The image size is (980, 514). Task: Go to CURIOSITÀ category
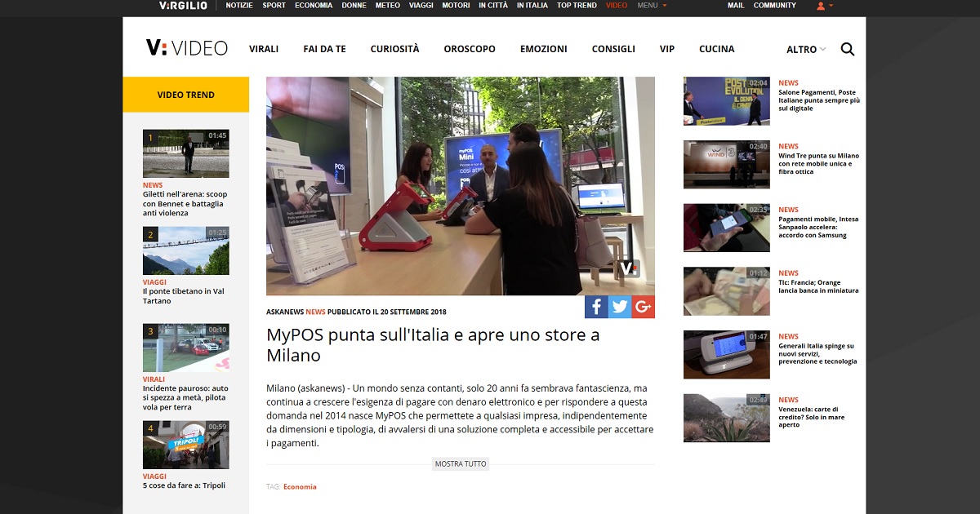[394, 49]
